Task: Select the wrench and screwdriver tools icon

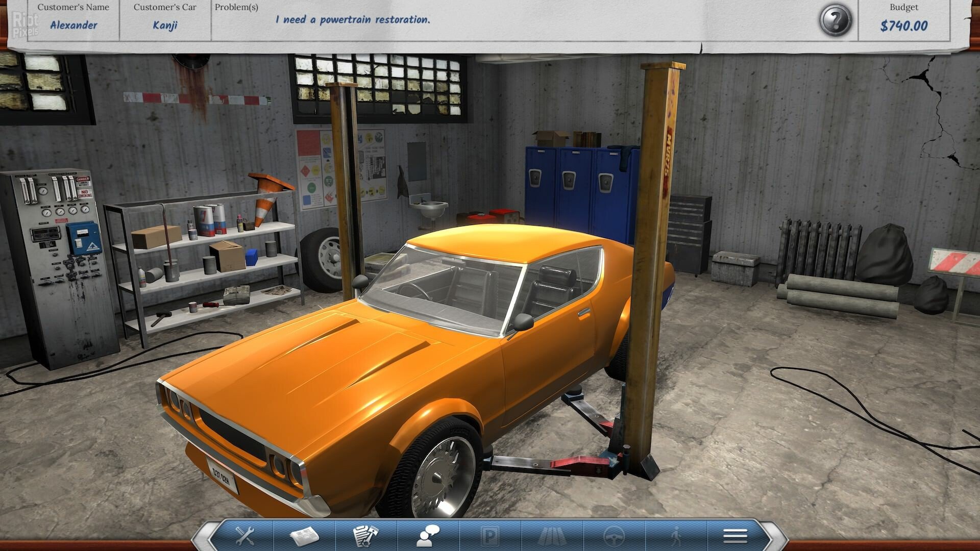Action: coord(244,535)
